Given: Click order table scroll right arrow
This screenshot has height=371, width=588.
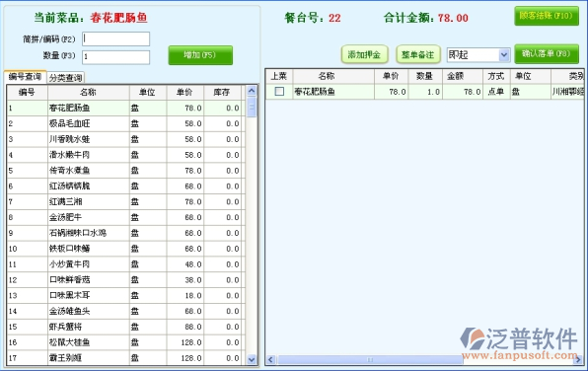Looking at the screenshot, I should click(578, 360).
